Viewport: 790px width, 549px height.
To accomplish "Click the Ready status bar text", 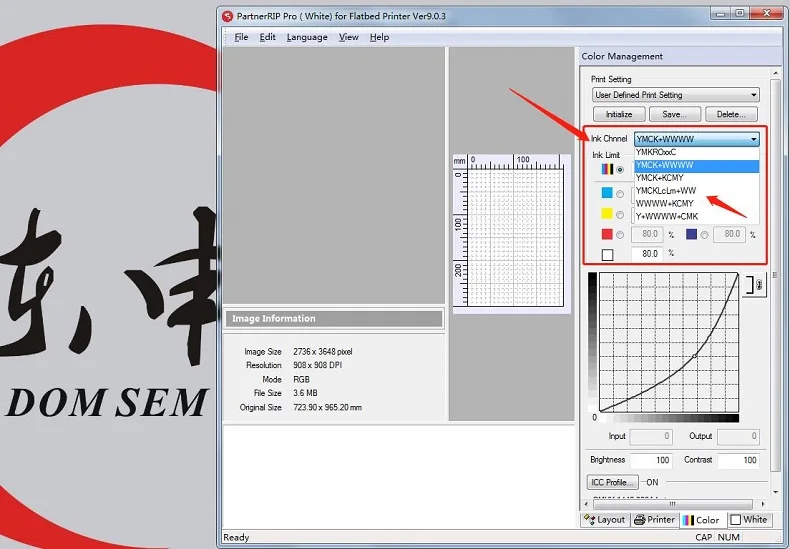I will click(x=236, y=537).
